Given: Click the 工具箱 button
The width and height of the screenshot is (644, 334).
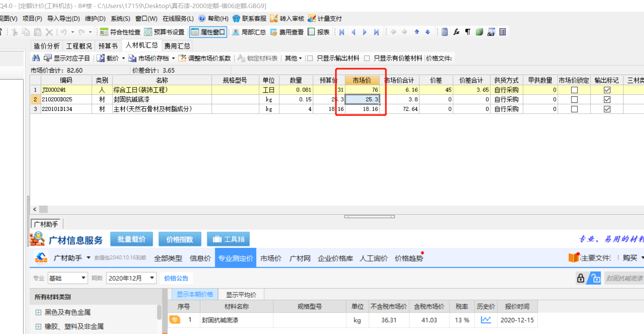Looking at the screenshot, I should tap(228, 239).
